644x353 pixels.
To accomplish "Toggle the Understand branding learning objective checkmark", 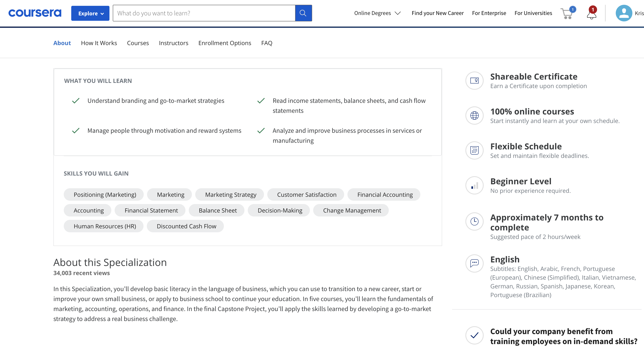I will click(76, 100).
